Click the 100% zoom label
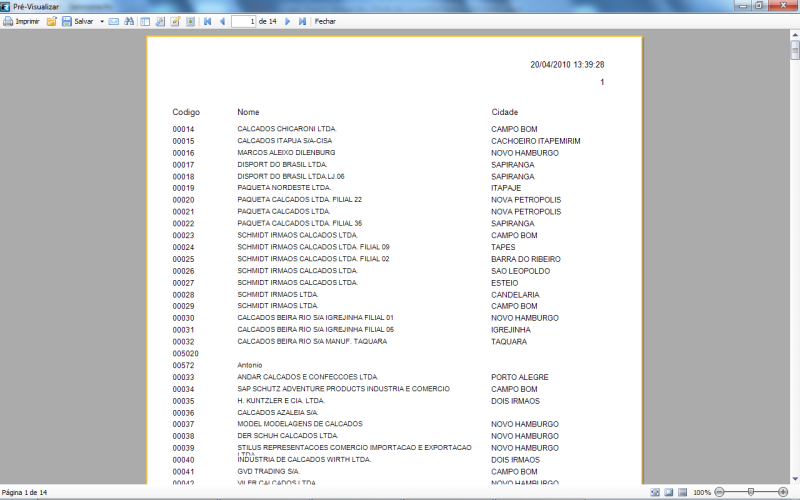 (702, 493)
